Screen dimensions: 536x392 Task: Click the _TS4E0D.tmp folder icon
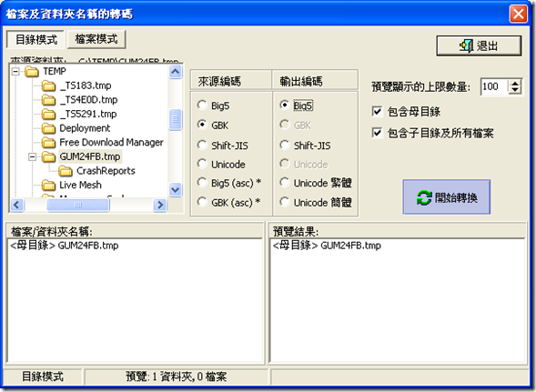coord(48,100)
